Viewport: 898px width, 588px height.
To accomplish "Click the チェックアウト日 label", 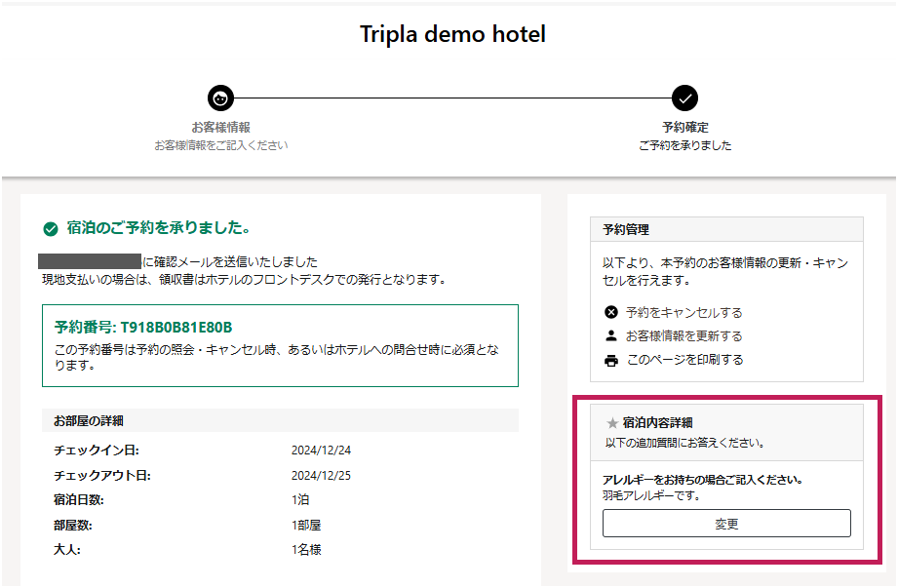I will 102,476.
